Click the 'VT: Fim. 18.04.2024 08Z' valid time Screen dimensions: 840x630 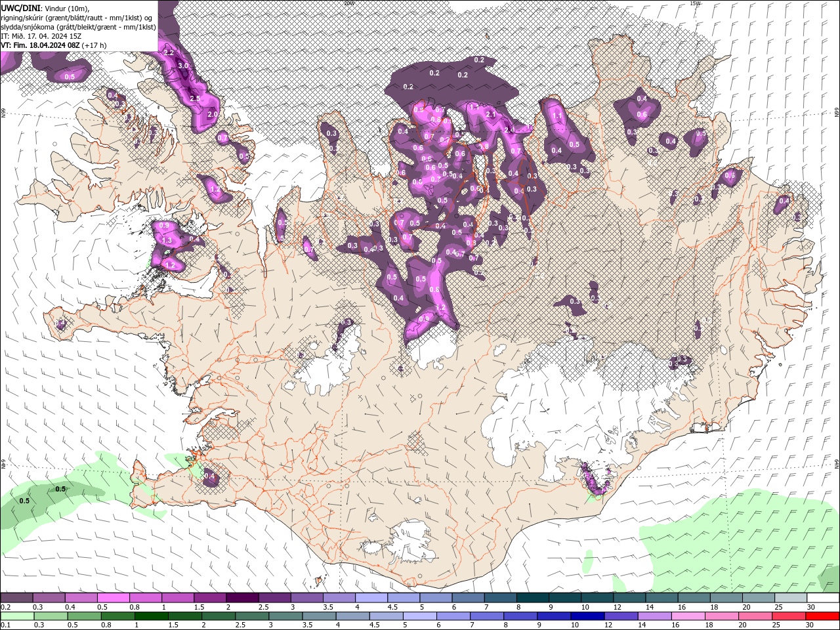coord(40,45)
